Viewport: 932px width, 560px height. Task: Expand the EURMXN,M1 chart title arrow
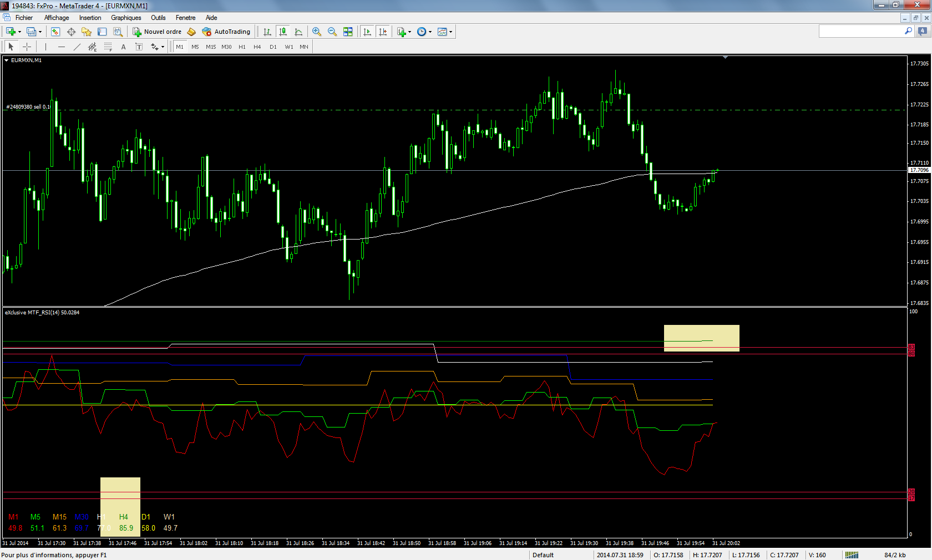pyautogui.click(x=7, y=60)
